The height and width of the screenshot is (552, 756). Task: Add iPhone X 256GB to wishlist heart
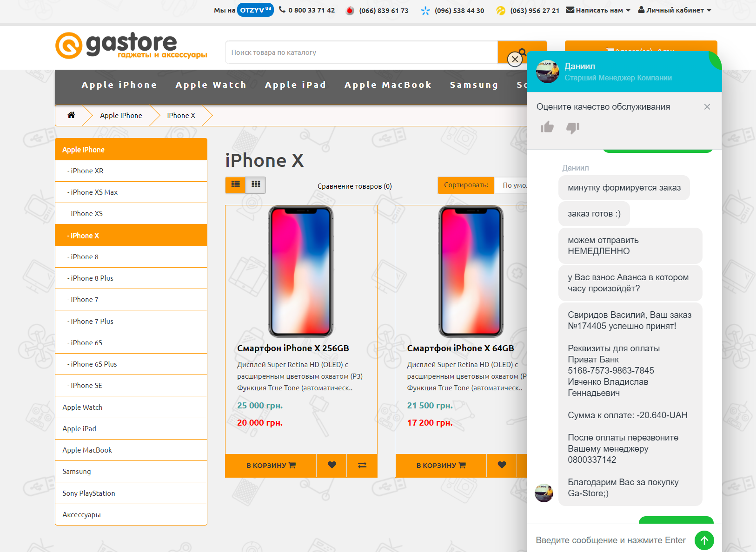tap(332, 465)
